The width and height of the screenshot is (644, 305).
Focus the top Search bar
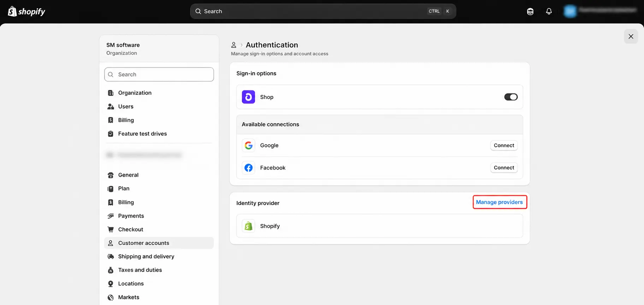tap(323, 11)
